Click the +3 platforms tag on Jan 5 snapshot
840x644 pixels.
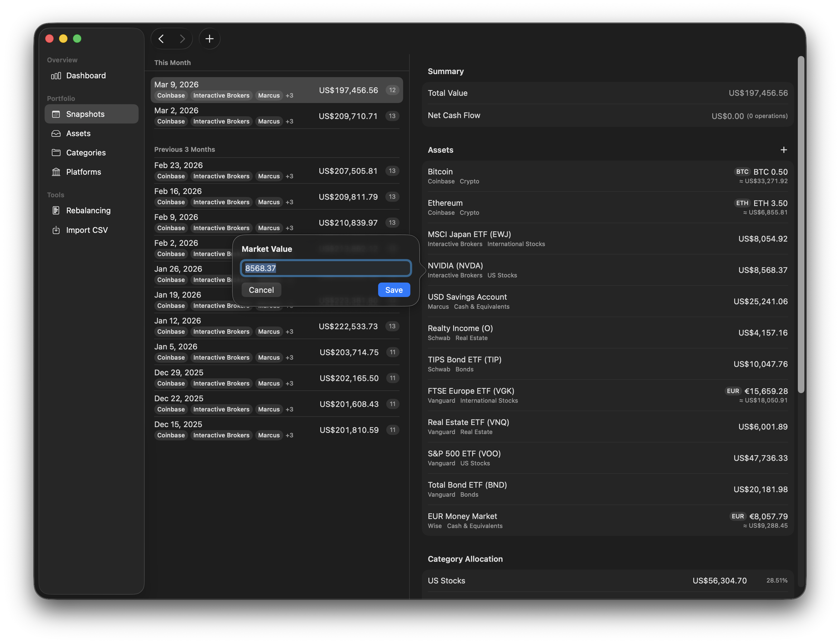[290, 358]
